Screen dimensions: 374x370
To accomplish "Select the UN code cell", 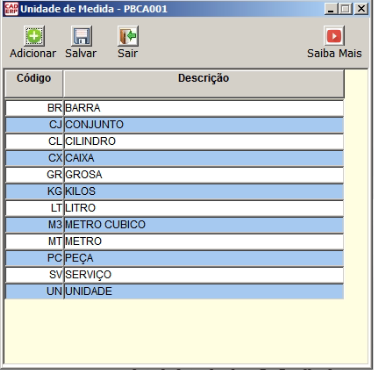I will point(34,291).
